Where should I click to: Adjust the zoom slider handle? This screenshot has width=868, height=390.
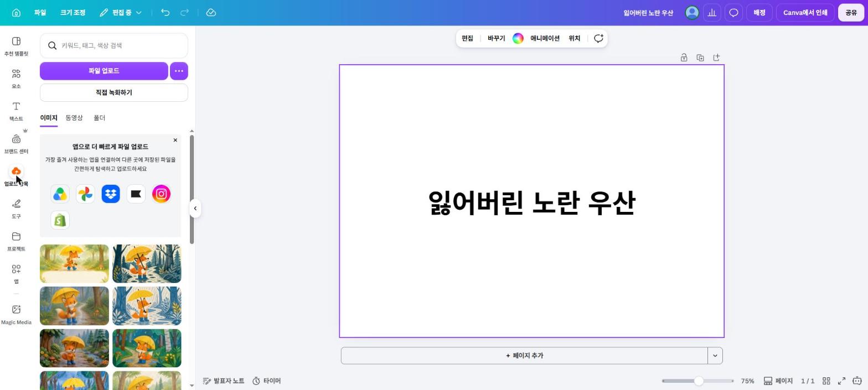coord(699,381)
